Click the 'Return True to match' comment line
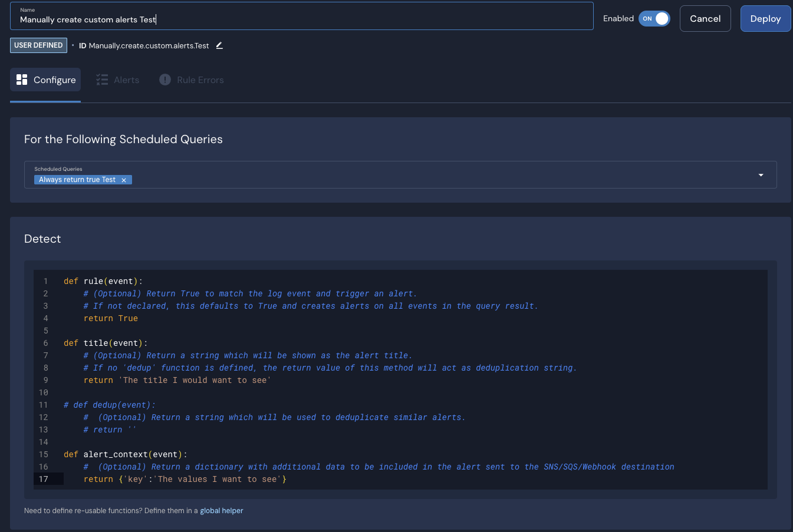Screen dimensions: 793x532 pyautogui.click(x=250, y=293)
